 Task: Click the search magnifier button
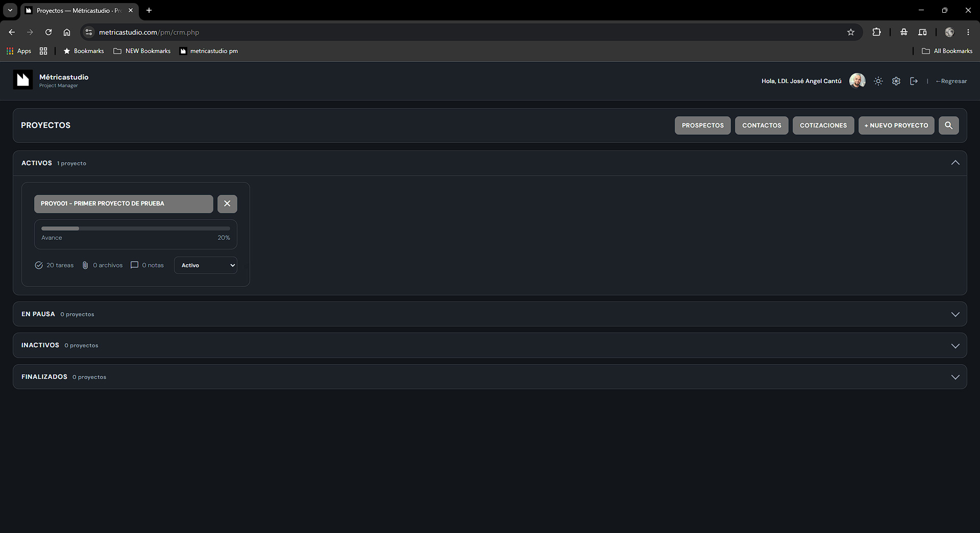point(949,125)
